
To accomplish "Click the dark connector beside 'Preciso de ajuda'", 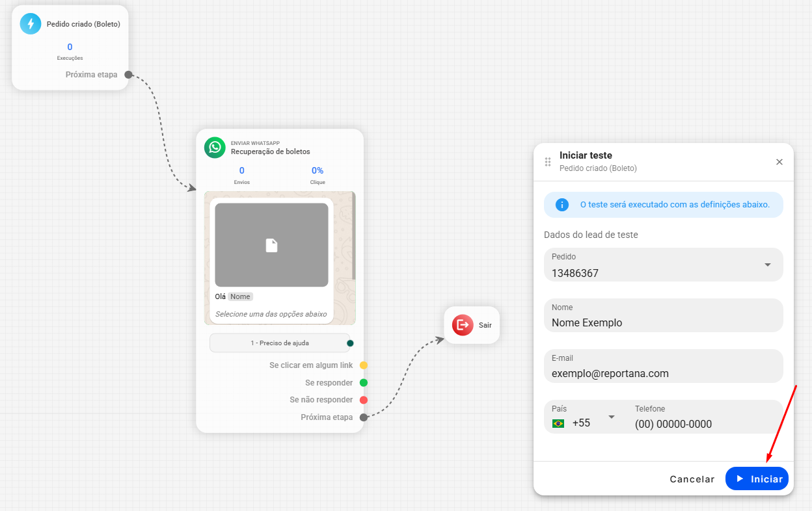I will click(351, 343).
